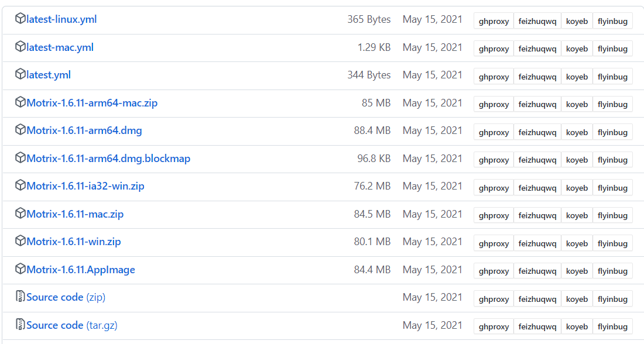This screenshot has height=344, width=644.
Task: Select ghproxy mirror for Source code (tar.gz)
Action: point(494,326)
